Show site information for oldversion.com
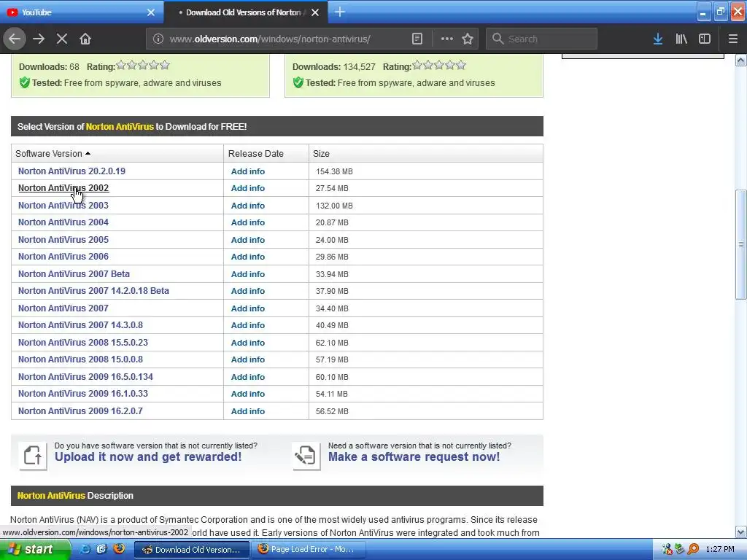Viewport: 747px width, 560px height. point(158,39)
